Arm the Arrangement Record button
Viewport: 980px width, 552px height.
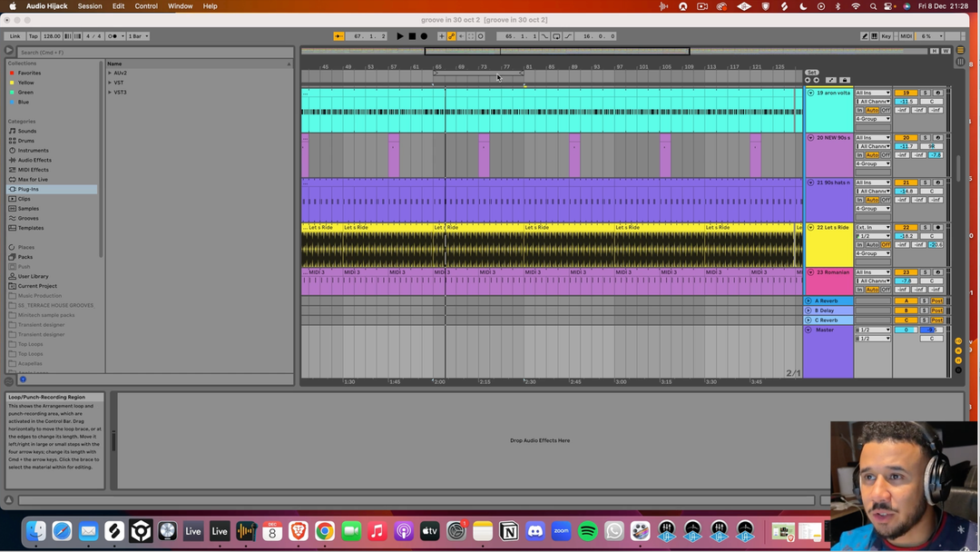tap(424, 36)
